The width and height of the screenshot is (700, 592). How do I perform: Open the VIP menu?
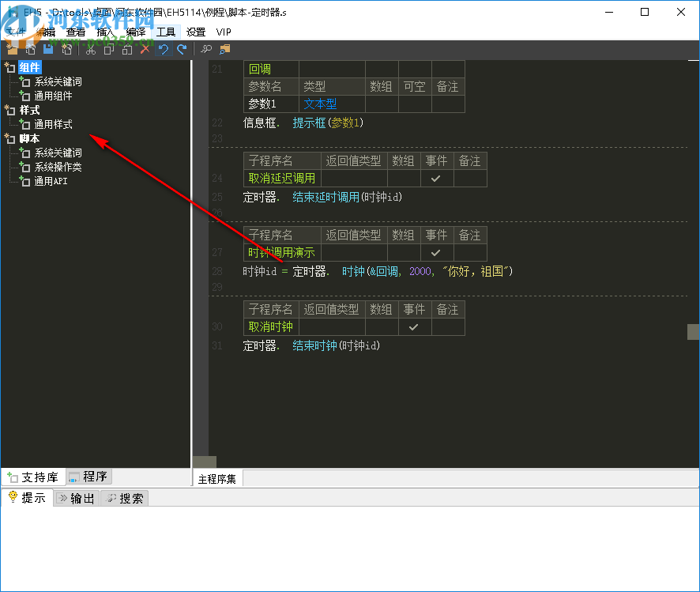pos(224,32)
